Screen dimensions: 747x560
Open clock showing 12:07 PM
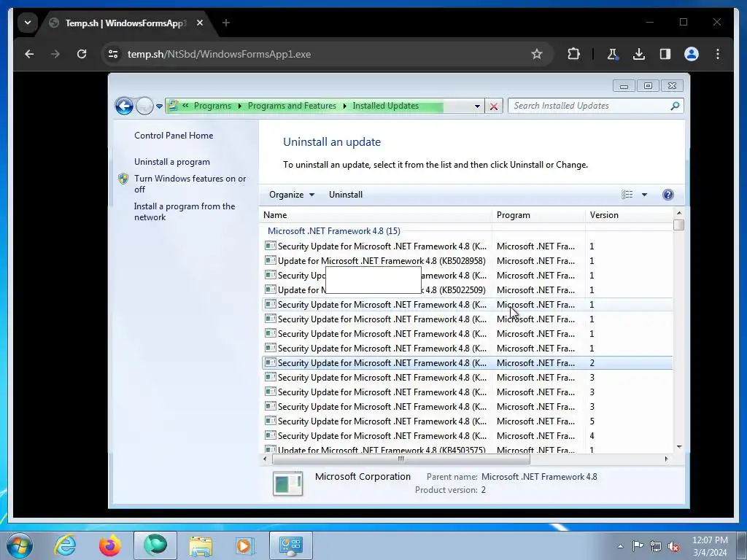click(x=710, y=545)
